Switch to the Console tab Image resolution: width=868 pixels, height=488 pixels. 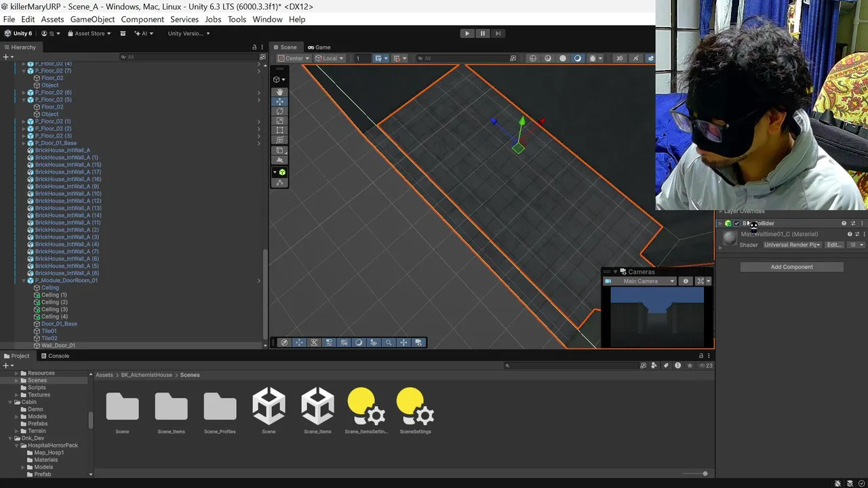coord(54,356)
